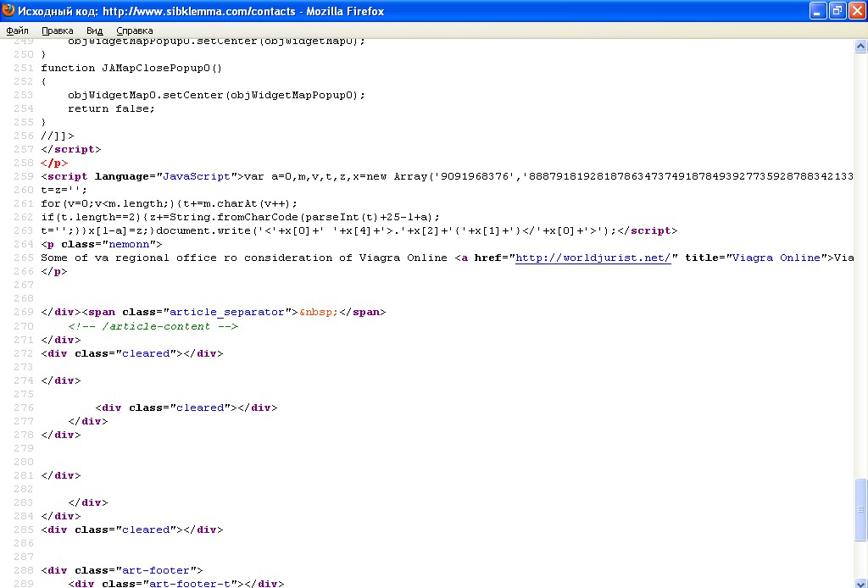Image resolution: width=868 pixels, height=588 pixels.
Task: Click the red </p> tag on line 258
Action: (x=54, y=163)
